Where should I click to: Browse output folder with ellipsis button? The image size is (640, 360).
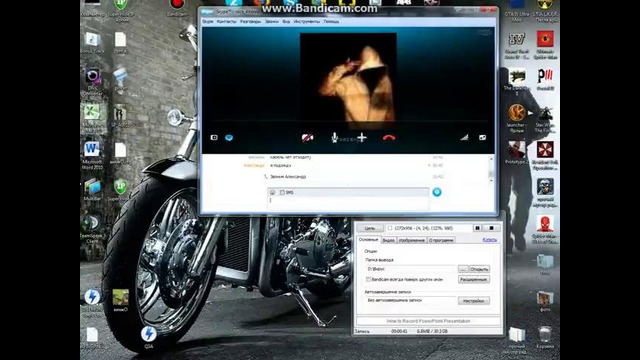462,269
